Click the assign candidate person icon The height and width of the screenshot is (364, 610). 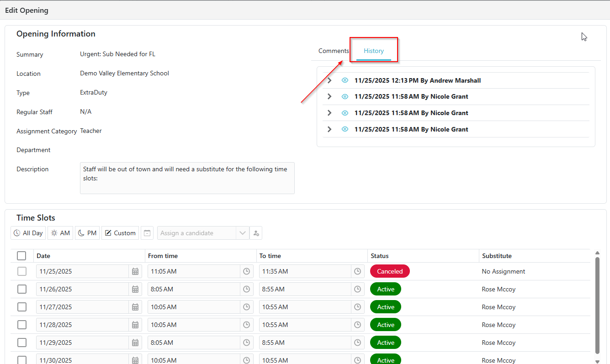click(x=256, y=233)
